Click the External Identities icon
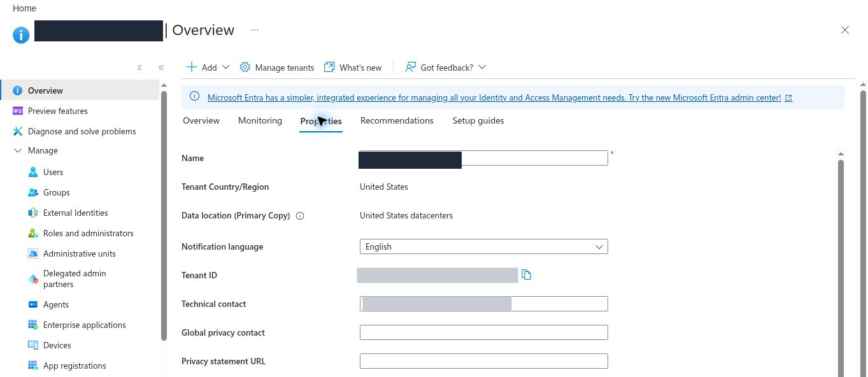This screenshot has height=377, width=868. click(x=33, y=213)
